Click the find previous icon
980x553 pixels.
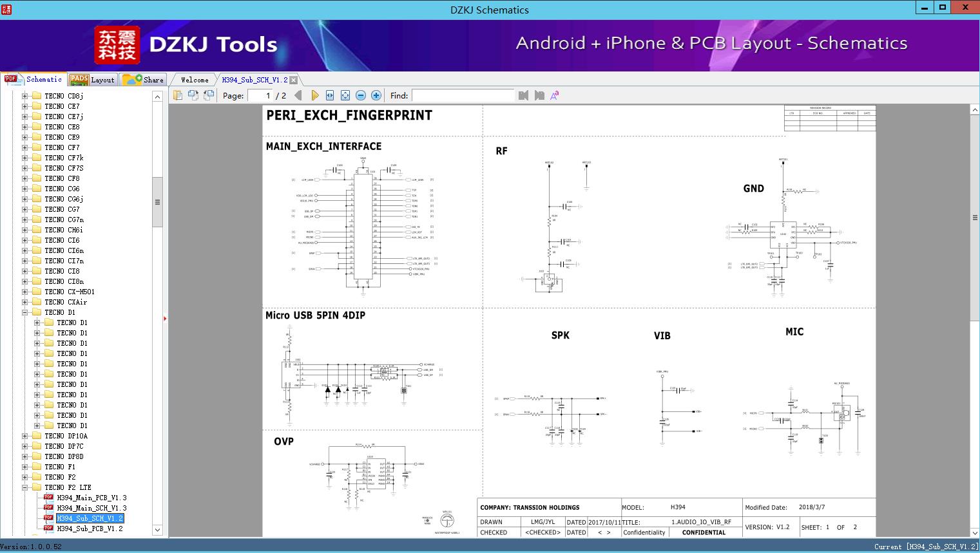coord(523,95)
